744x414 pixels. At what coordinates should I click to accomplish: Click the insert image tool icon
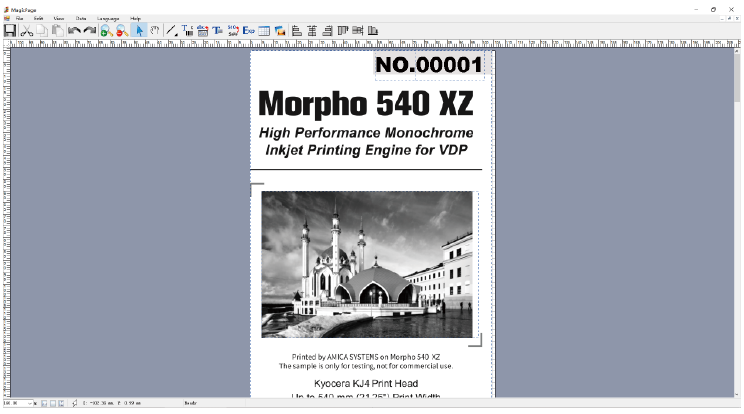coord(281,31)
